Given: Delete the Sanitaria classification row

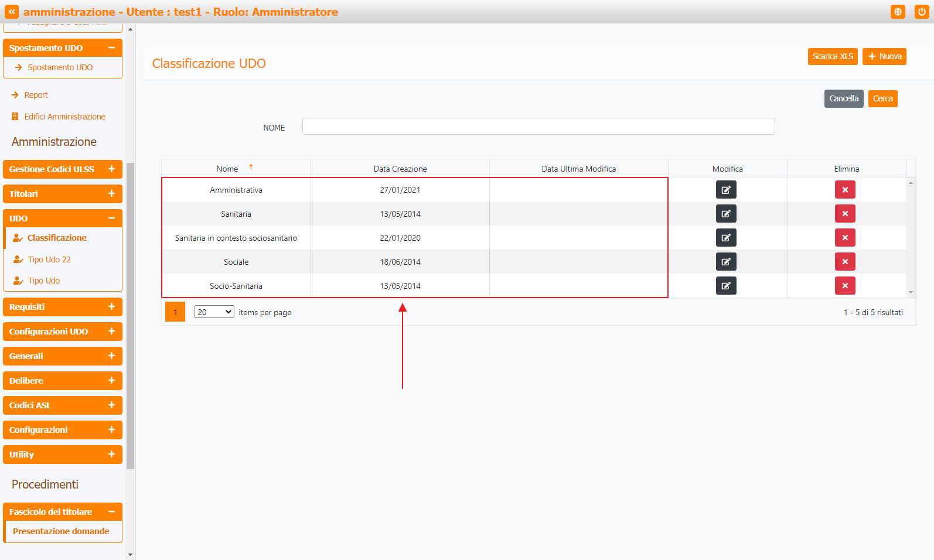Looking at the screenshot, I should tap(845, 214).
